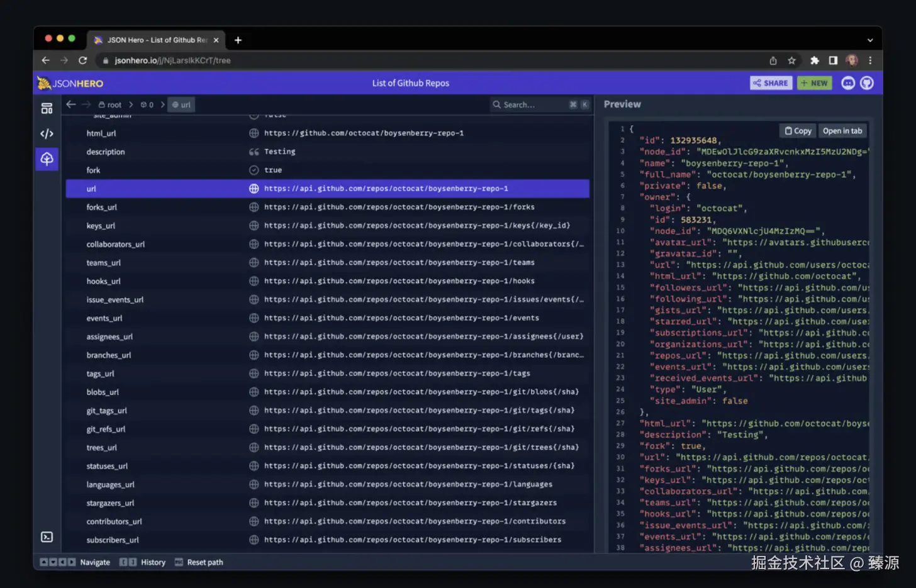Open the terminal icon at sidebar bottom
This screenshot has height=588, width=916.
47,537
